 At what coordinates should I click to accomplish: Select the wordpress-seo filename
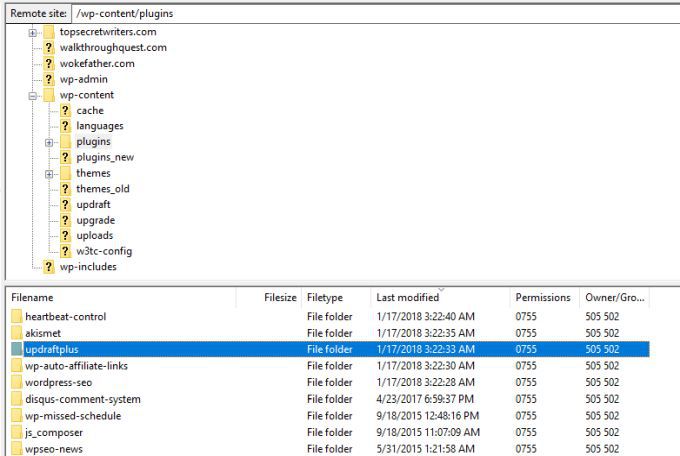(59, 382)
